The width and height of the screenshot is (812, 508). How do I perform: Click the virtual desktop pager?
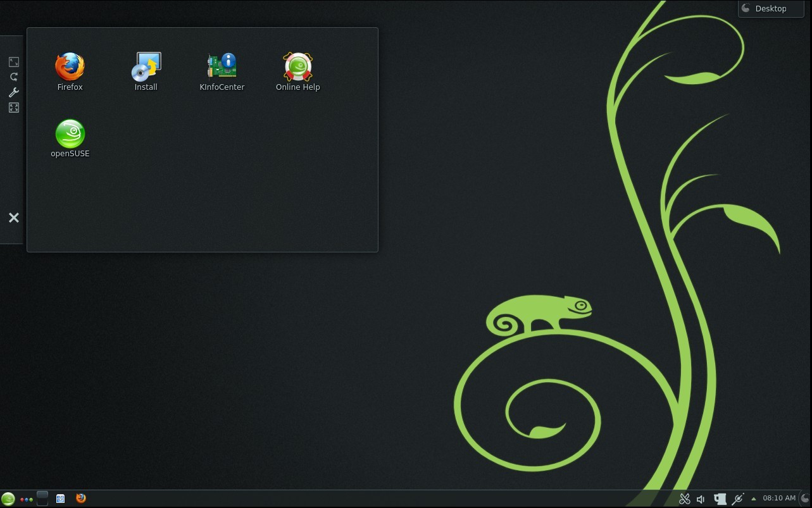pos(42,499)
